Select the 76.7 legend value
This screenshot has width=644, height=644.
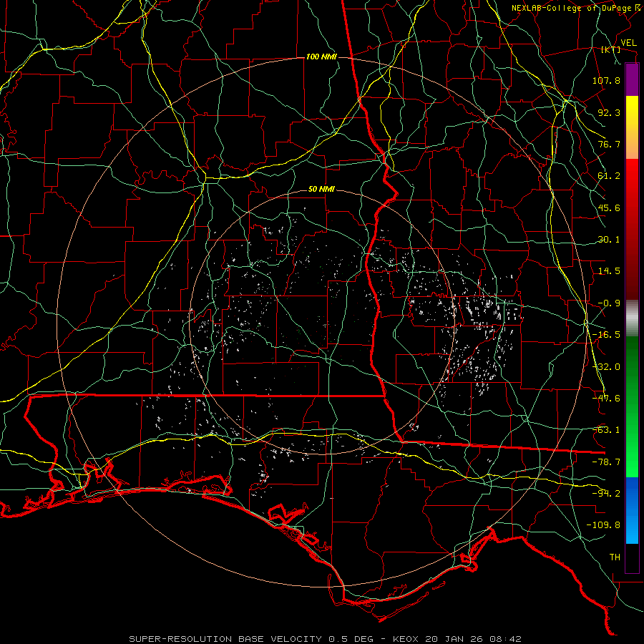click(x=609, y=144)
